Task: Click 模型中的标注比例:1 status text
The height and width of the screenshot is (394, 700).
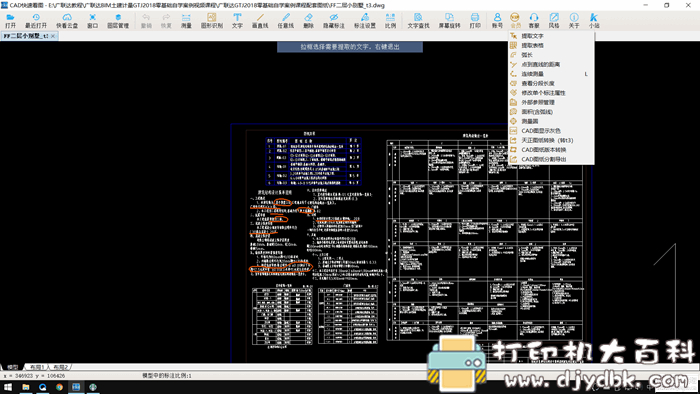Action: [167, 376]
